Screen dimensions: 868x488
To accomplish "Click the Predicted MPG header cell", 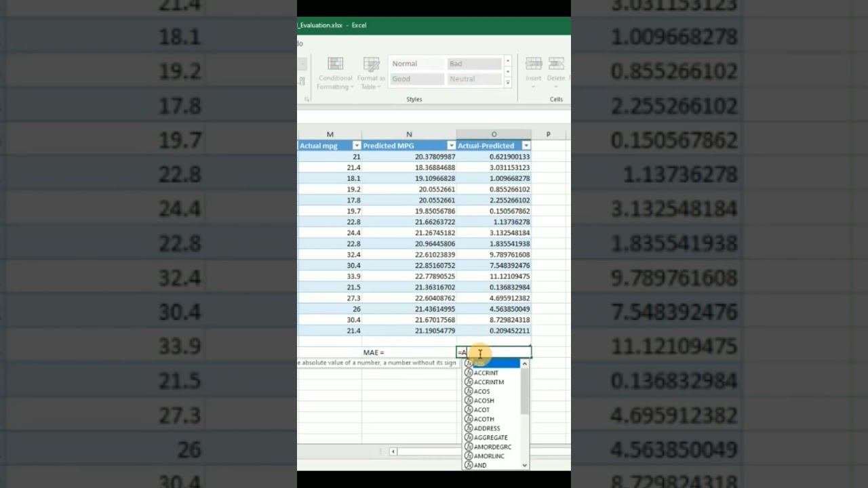I will coord(409,146).
